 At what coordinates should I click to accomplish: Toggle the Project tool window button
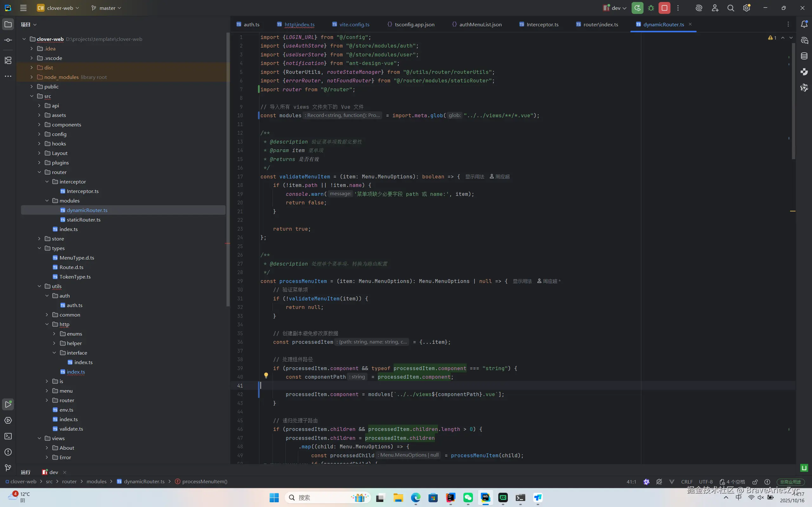8,24
